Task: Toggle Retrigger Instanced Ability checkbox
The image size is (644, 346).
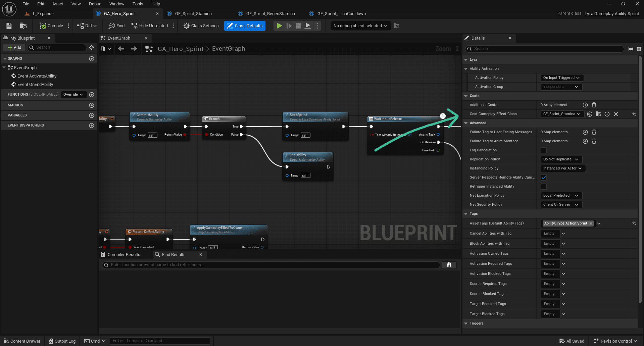Action: (544, 187)
